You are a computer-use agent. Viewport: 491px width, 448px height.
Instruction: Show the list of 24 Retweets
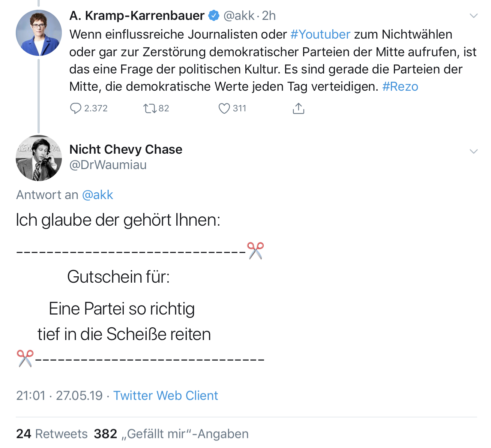(x=52, y=434)
